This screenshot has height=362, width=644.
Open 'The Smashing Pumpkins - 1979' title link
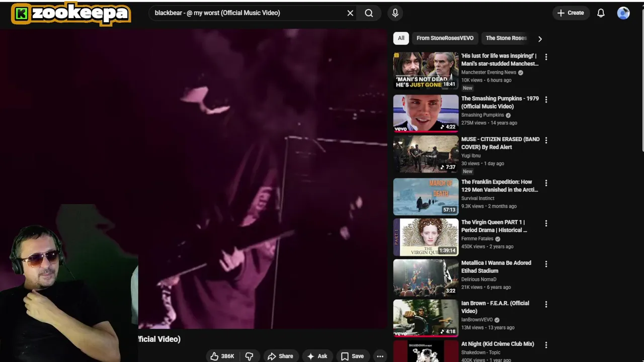[500, 103]
